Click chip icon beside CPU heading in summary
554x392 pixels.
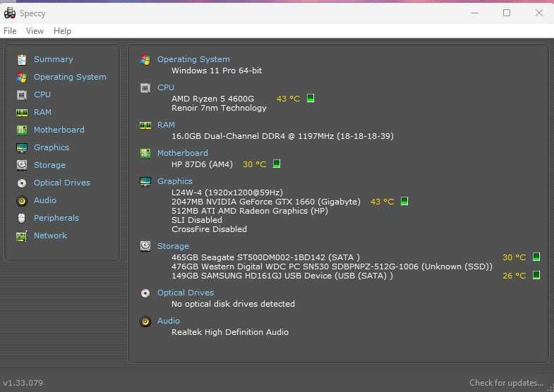[x=145, y=88]
